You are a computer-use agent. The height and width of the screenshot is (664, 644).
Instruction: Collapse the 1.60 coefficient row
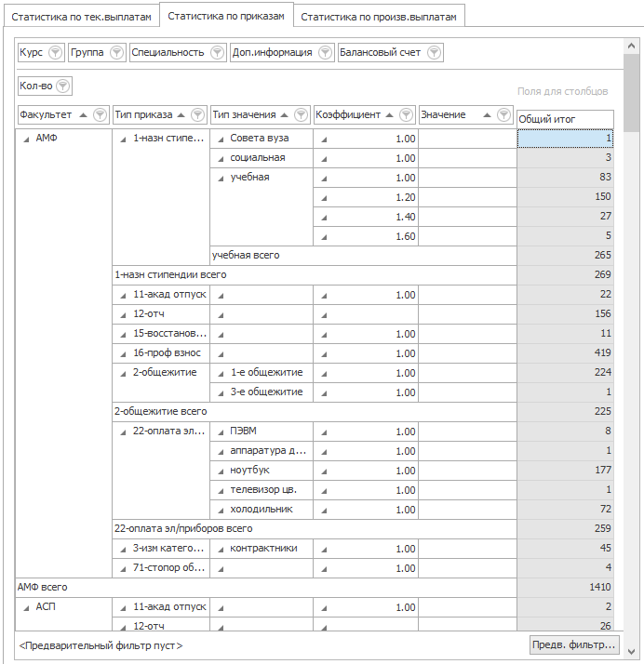coord(324,237)
